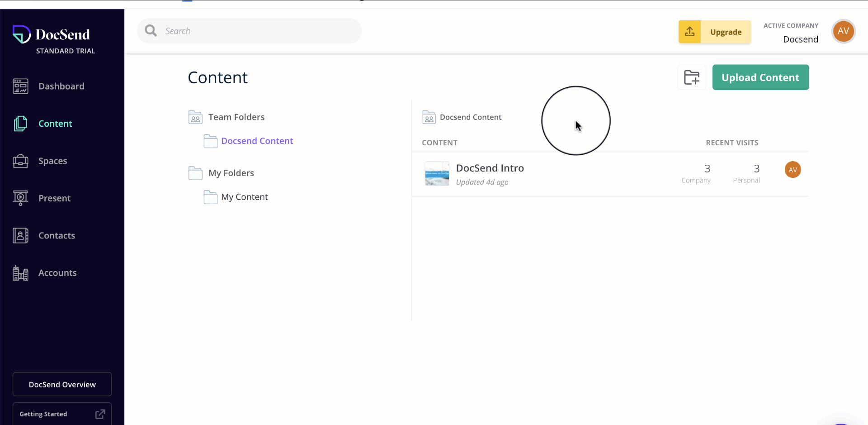Select the My Content folder
The width and height of the screenshot is (868, 425).
pyautogui.click(x=244, y=197)
